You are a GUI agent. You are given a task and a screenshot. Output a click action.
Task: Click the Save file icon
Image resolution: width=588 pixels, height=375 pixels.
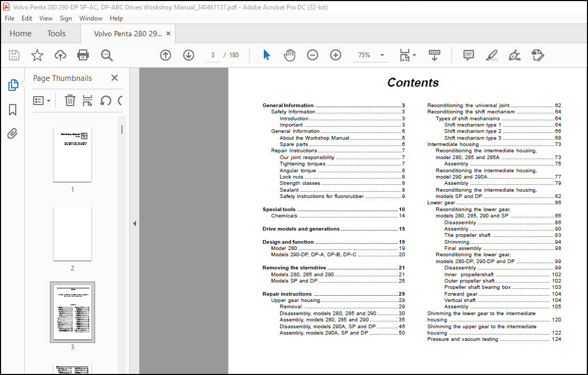click(14, 55)
